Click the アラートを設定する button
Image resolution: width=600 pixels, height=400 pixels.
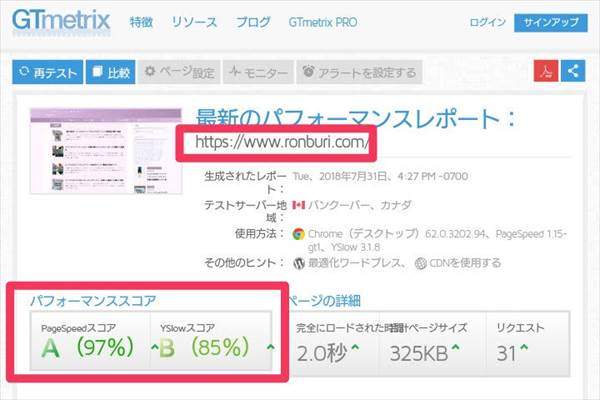tap(359, 72)
